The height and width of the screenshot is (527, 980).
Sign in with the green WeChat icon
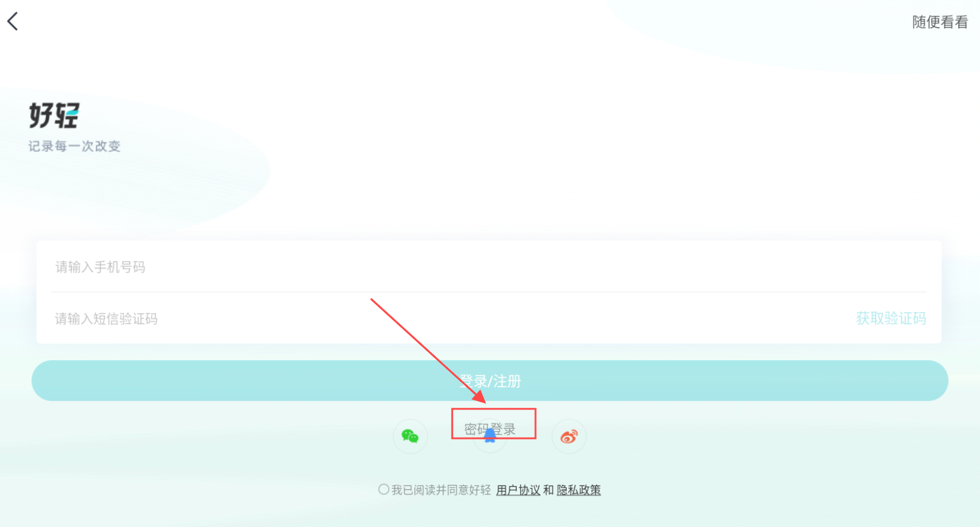(410, 436)
